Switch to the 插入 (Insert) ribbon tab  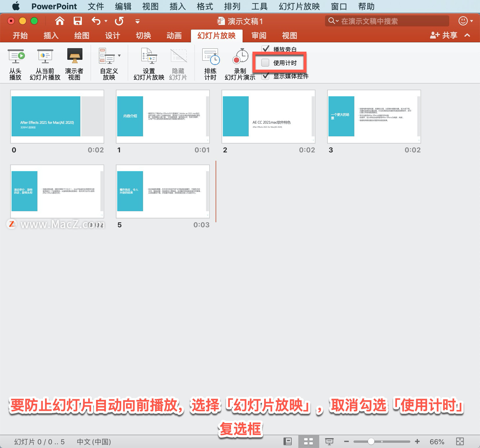click(51, 35)
